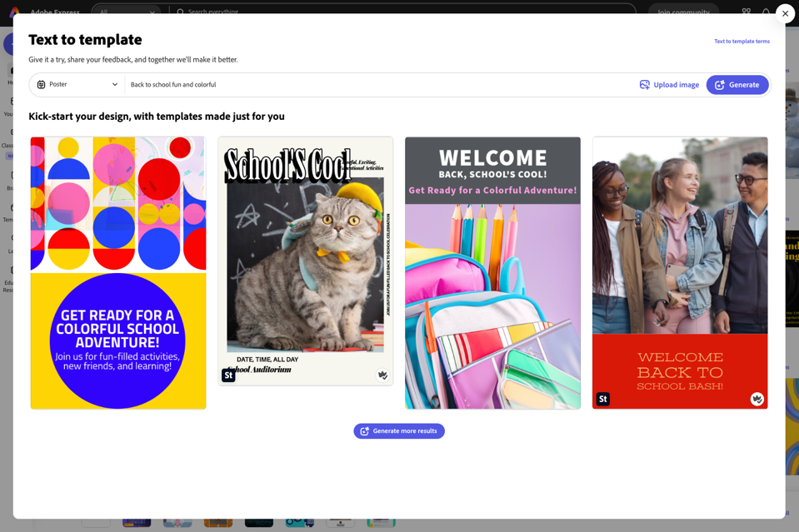Click the Adobe Stock badge on School's Cool poster
Screen dimensions: 799x532
tap(228, 375)
